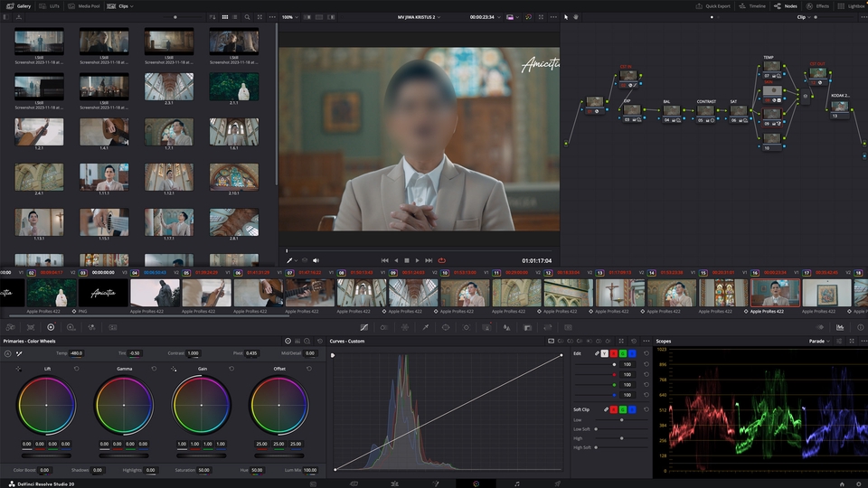Open the viewer zoom 100% dropdown
868x488 pixels.
coord(289,17)
